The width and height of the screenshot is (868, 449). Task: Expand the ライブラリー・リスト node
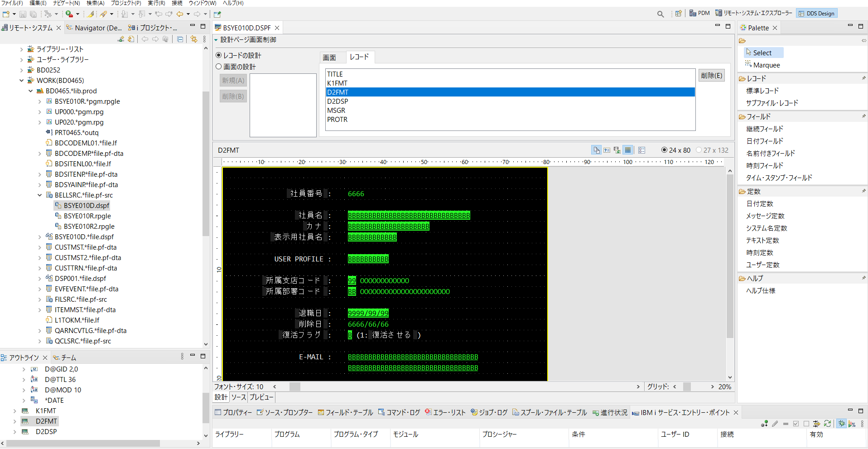click(21, 49)
